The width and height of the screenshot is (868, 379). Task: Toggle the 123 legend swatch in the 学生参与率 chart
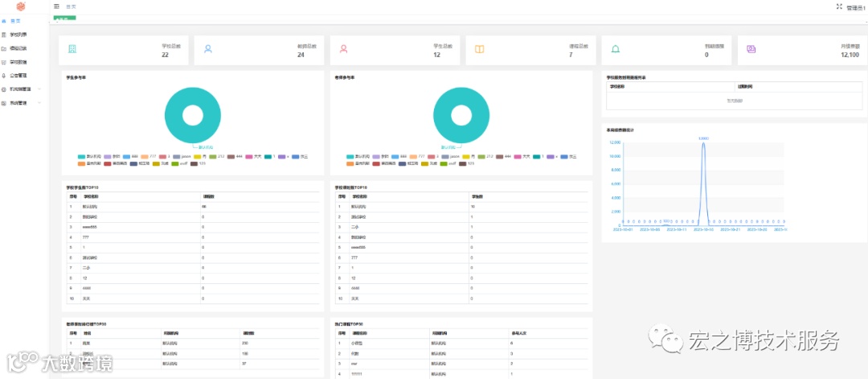194,164
